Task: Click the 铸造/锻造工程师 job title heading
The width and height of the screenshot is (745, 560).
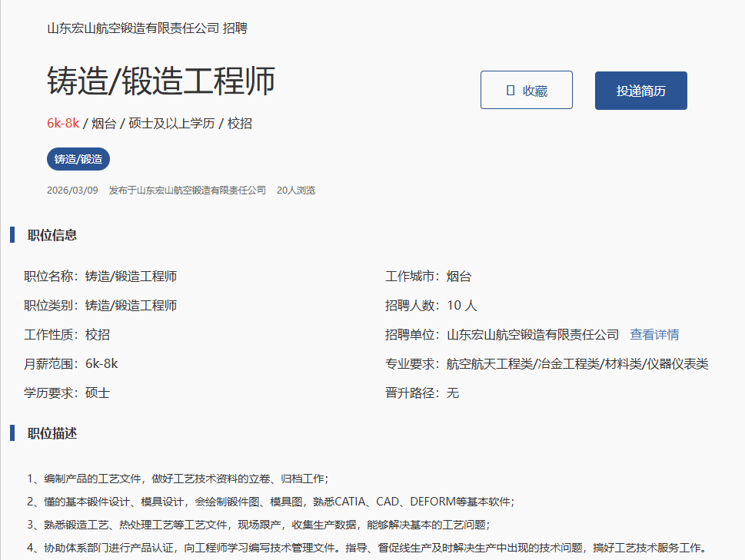Action: (161, 81)
